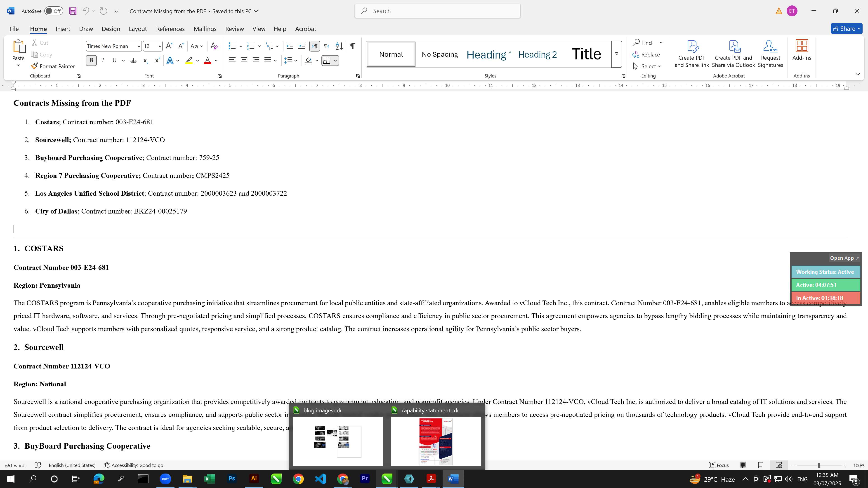
Task: Increase indent
Action: (x=302, y=46)
